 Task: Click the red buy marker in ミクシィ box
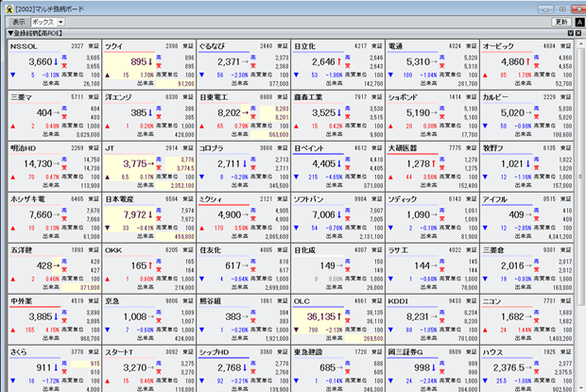click(x=253, y=219)
